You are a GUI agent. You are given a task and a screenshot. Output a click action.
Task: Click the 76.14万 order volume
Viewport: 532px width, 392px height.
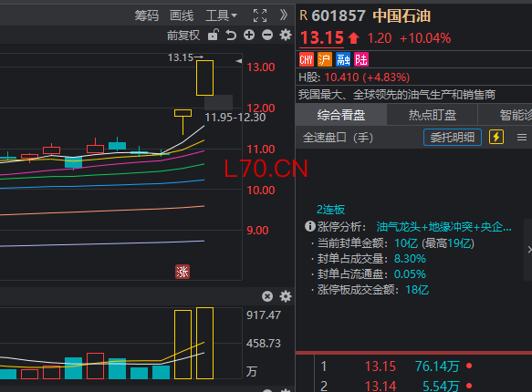coord(437,366)
